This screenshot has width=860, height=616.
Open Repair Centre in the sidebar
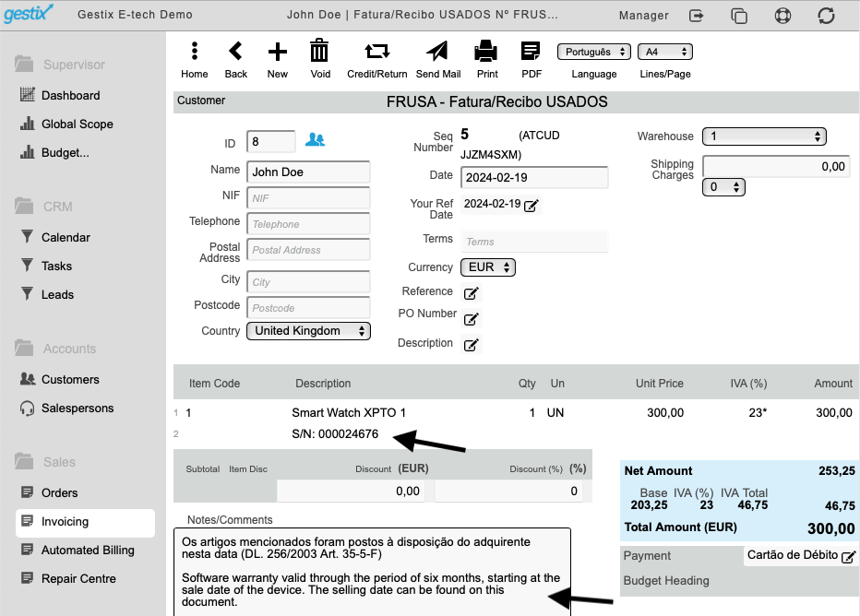pos(78,578)
